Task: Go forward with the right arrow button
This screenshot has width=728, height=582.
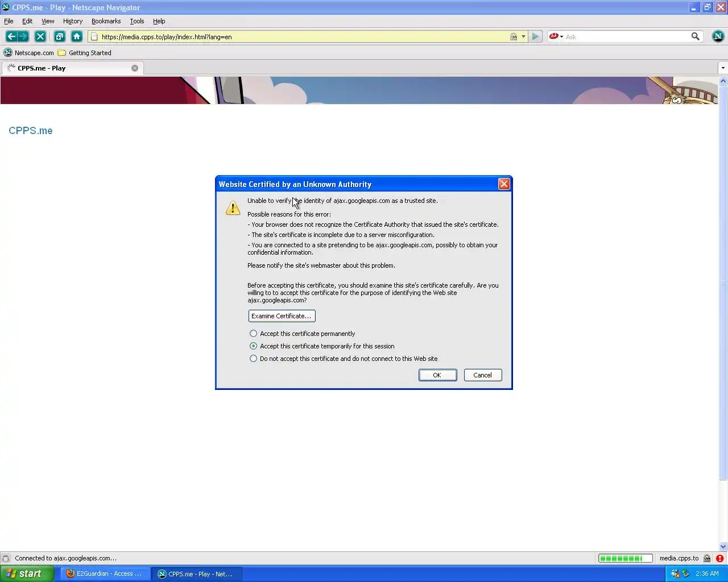Action: click(x=23, y=36)
